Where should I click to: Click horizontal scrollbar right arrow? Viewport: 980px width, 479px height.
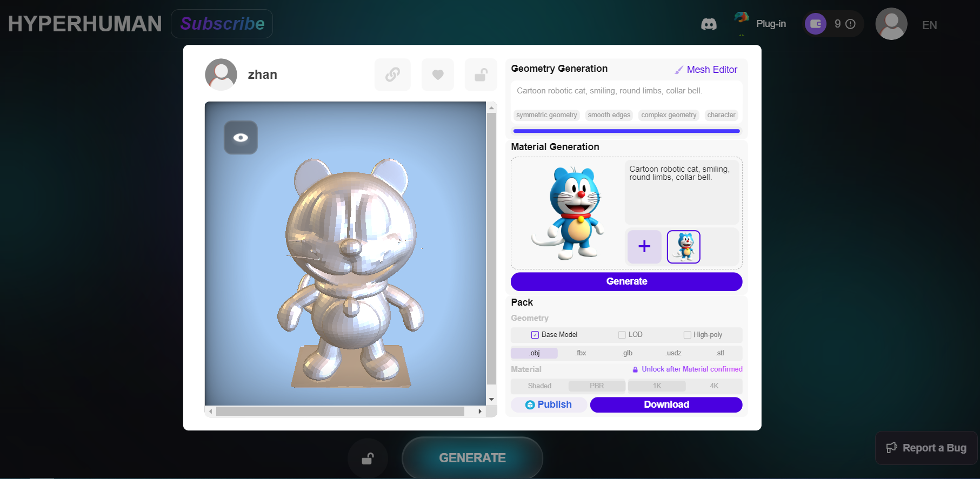480,411
